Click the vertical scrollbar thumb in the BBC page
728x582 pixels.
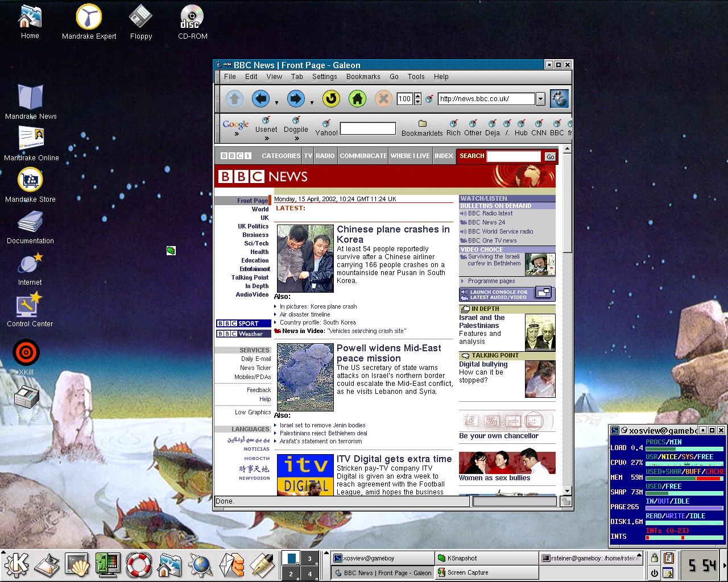tap(567, 202)
